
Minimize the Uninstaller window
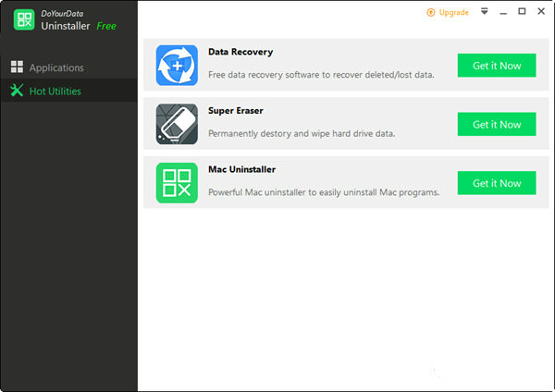point(503,12)
